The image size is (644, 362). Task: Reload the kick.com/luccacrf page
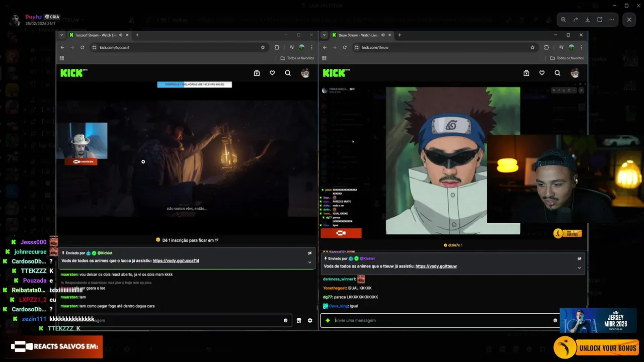tap(82, 47)
